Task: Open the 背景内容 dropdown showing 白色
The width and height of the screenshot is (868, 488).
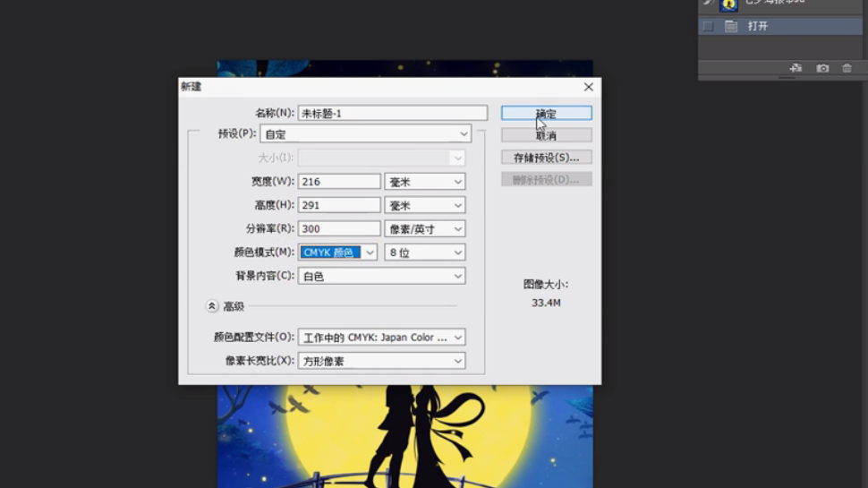Action: click(381, 276)
